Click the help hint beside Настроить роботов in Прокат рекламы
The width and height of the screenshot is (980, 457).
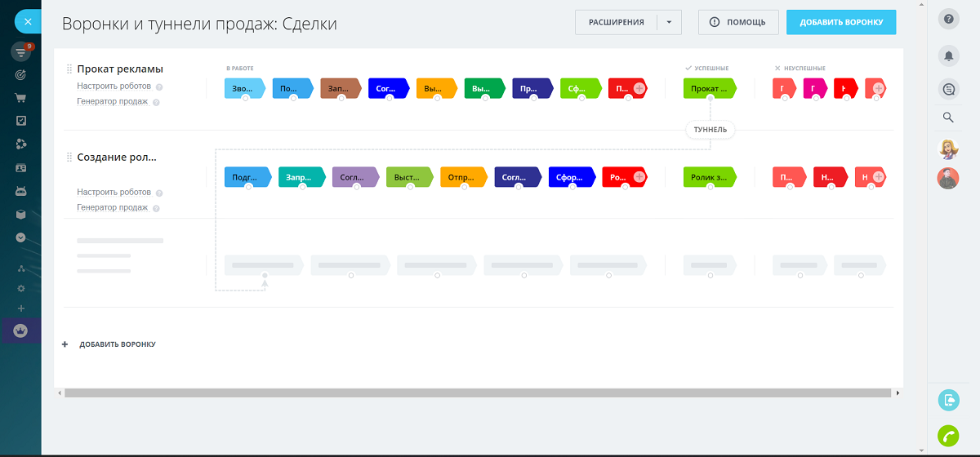coord(159,87)
